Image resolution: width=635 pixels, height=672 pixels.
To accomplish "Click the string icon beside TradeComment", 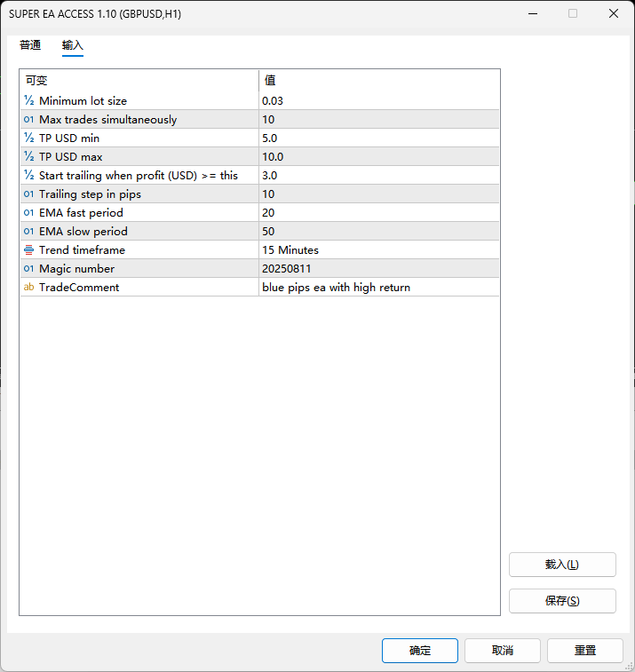I will 29,288.
